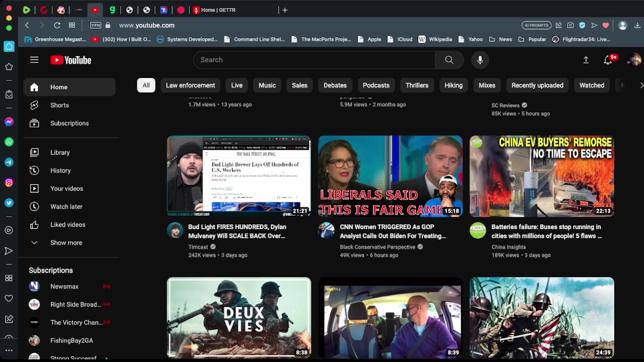The height and width of the screenshot is (362, 644).
Task: Open the CNN Women TRIGGERED video title
Action: 393,231
